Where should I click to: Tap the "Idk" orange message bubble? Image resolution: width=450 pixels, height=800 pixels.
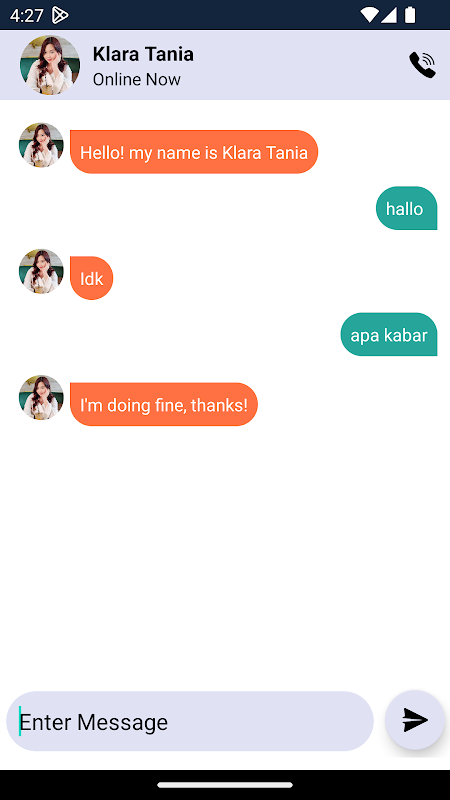click(x=91, y=278)
